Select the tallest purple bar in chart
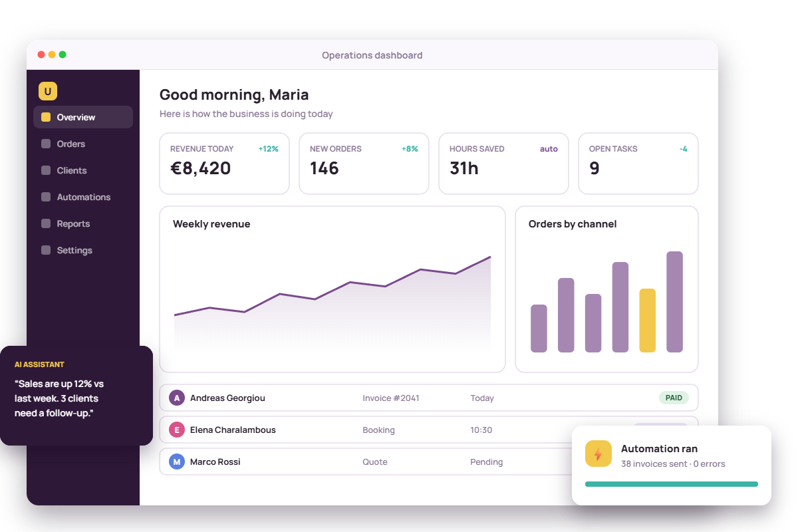This screenshot has height=532, width=798. point(674,302)
